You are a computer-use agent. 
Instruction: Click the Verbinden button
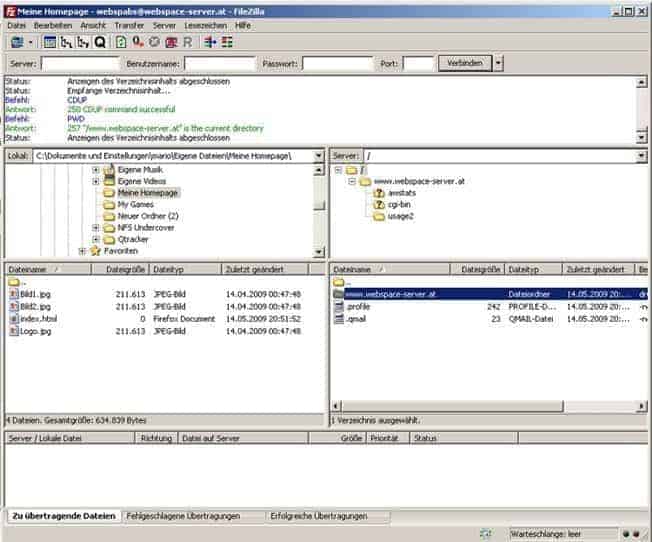pyautogui.click(x=465, y=63)
